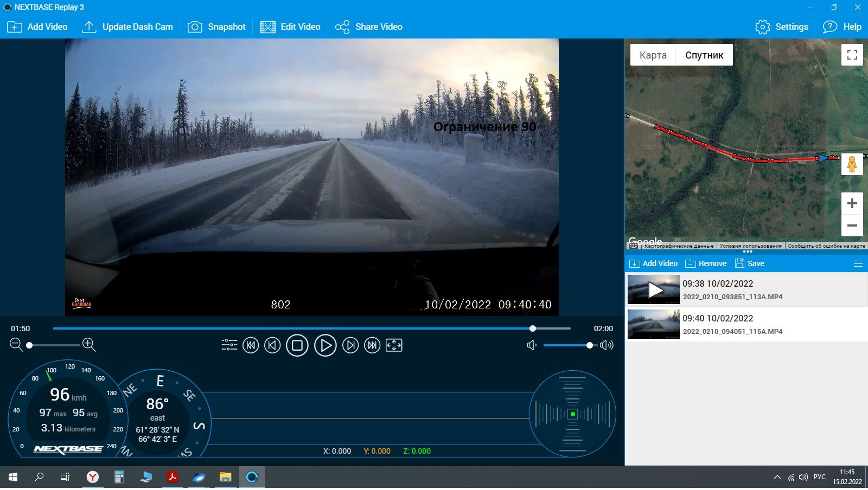This screenshot has height=490, width=868.
Task: Show hidden system tray icons
Action: (777, 477)
